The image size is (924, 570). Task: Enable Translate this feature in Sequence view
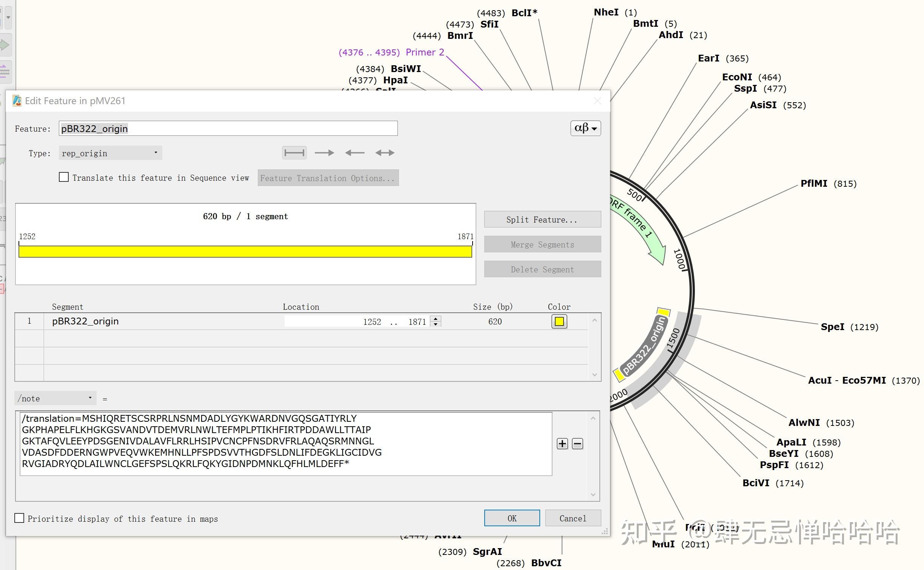(64, 177)
